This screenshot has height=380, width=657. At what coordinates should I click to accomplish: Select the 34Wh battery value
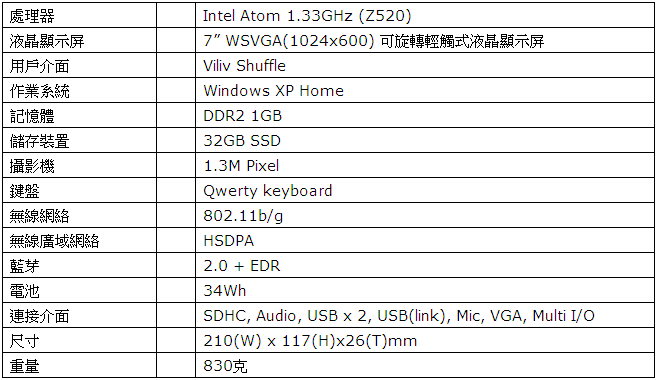pos(225,291)
